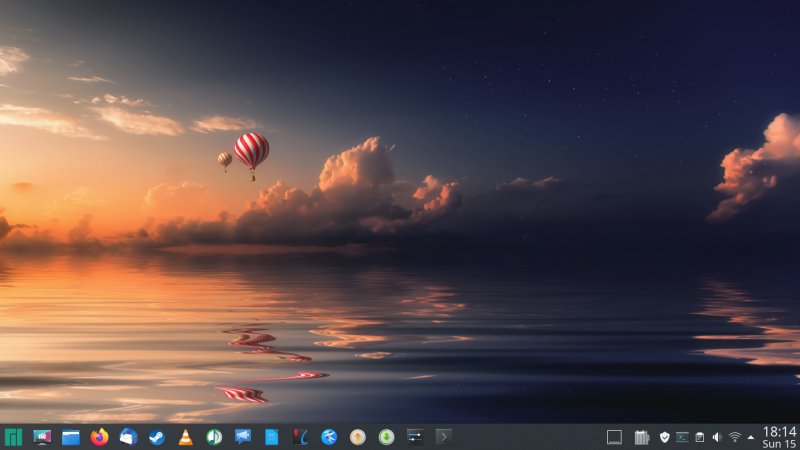Open the volume control in system tray
Image resolution: width=800 pixels, height=450 pixels.
pos(717,437)
